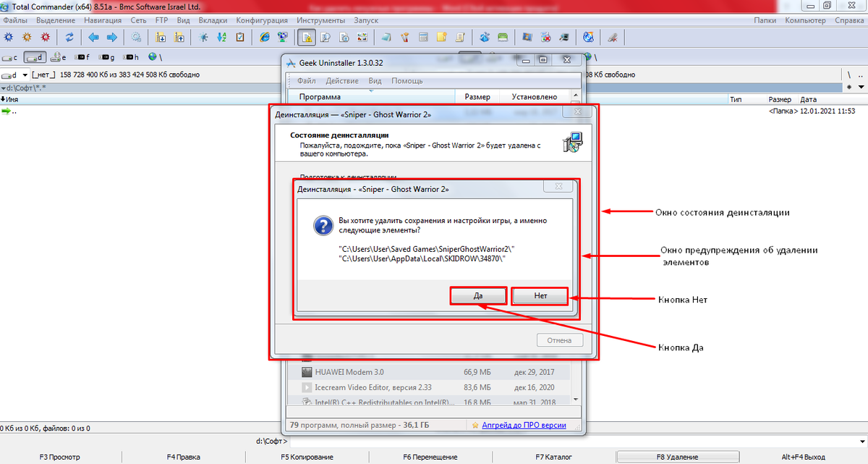
Task: Sort by Установлено column in Geek Uninstaller
Action: click(x=535, y=96)
